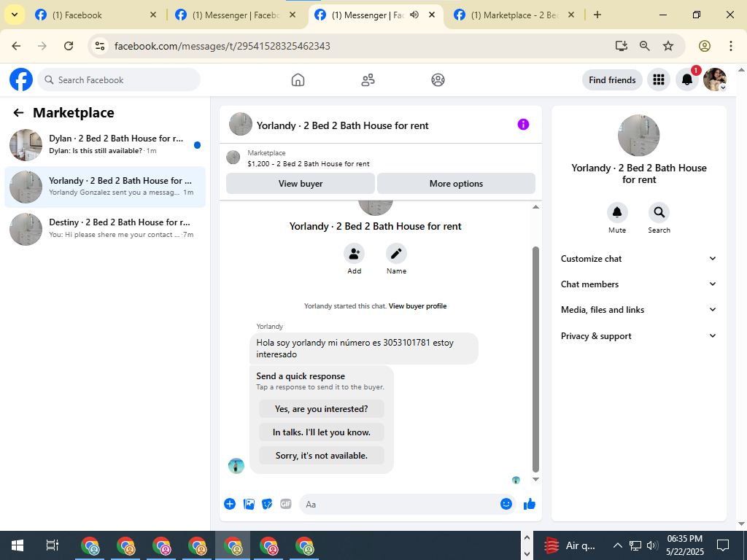
Task: Open the account profile picture menu
Action: pos(715,79)
